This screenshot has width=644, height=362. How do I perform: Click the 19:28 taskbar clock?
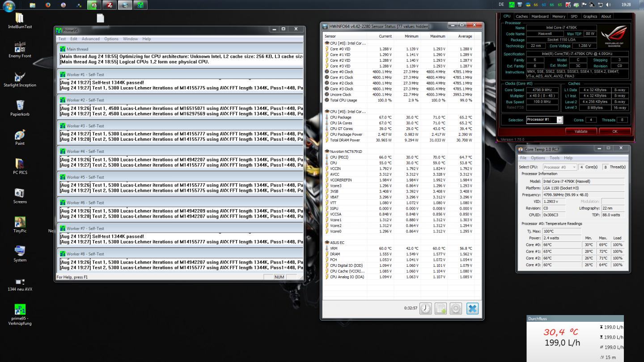point(626,4)
